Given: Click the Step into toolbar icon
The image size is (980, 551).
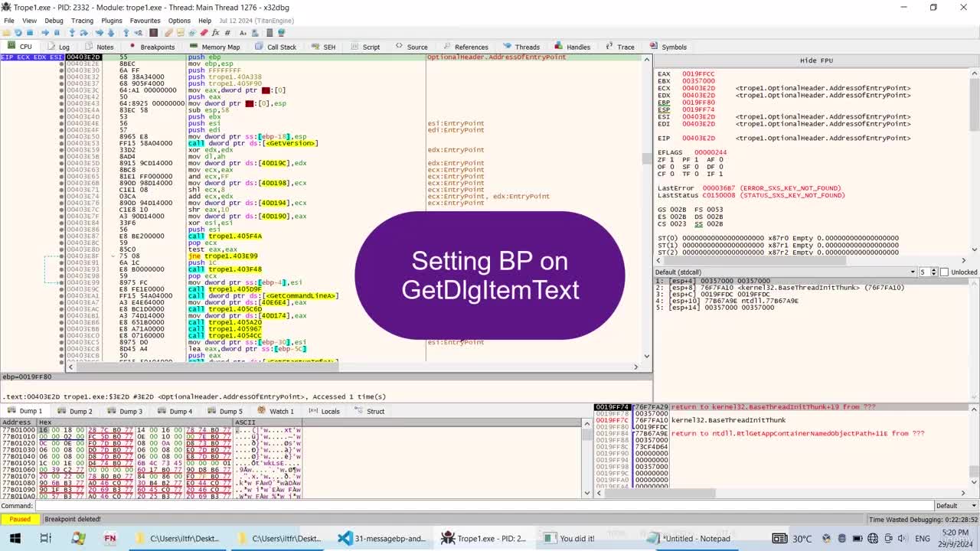Looking at the screenshot, I should tap(72, 33).
